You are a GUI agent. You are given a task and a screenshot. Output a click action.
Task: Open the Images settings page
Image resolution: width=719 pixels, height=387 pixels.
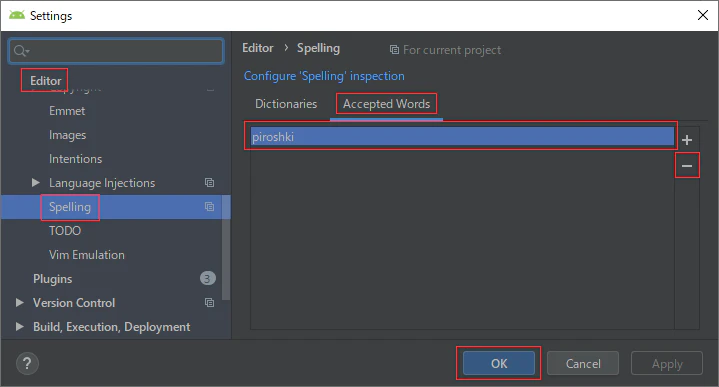pyautogui.click(x=67, y=135)
